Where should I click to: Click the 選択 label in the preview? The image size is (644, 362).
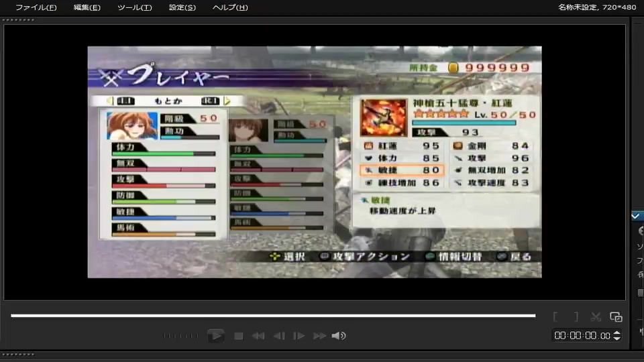tap(294, 257)
